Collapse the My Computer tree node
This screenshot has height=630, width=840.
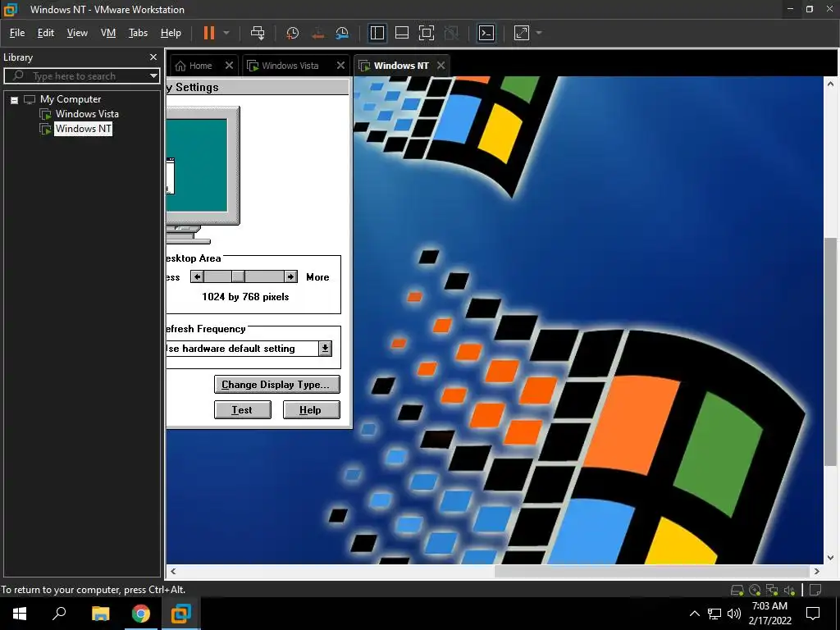click(x=15, y=99)
